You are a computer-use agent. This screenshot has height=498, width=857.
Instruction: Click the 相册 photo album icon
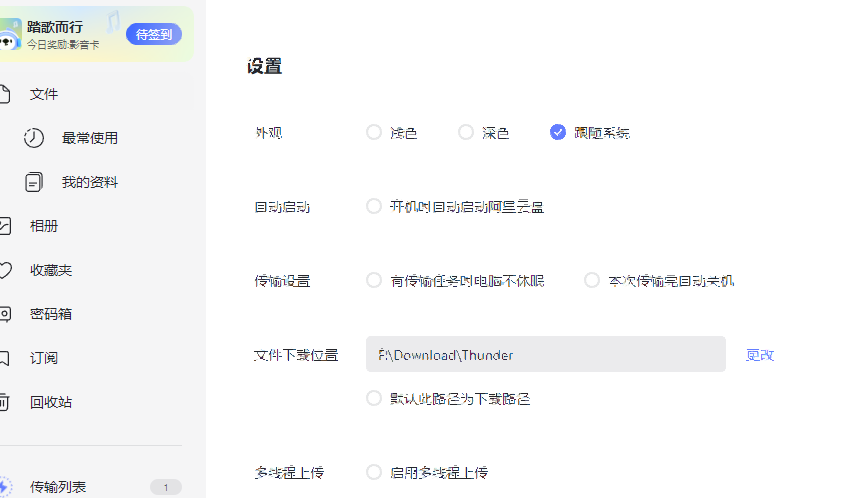[x=5, y=226]
